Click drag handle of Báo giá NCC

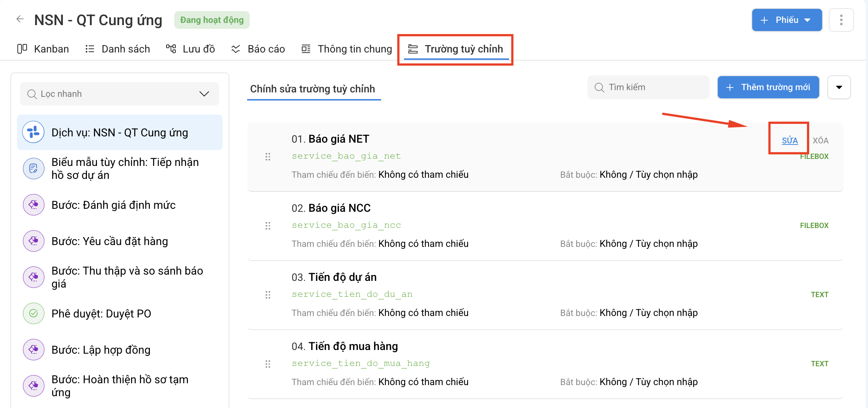[268, 226]
